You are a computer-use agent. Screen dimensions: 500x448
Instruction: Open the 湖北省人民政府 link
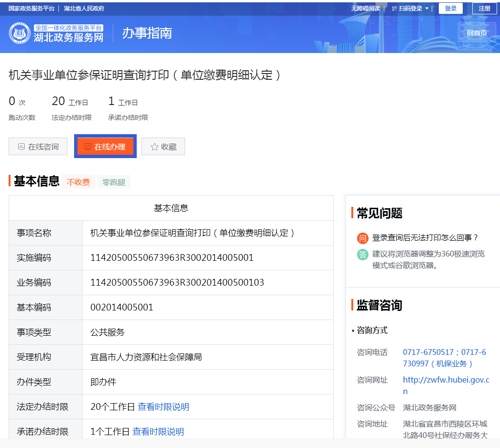coord(84,9)
